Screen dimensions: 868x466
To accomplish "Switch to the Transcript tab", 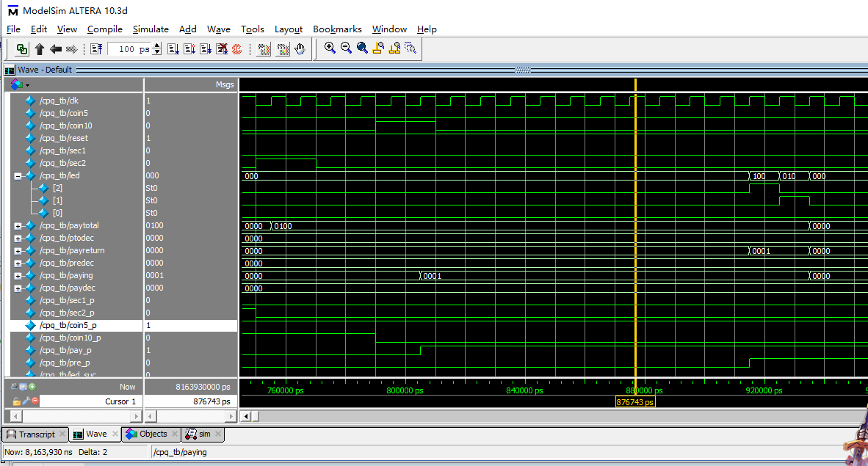I will point(37,434).
